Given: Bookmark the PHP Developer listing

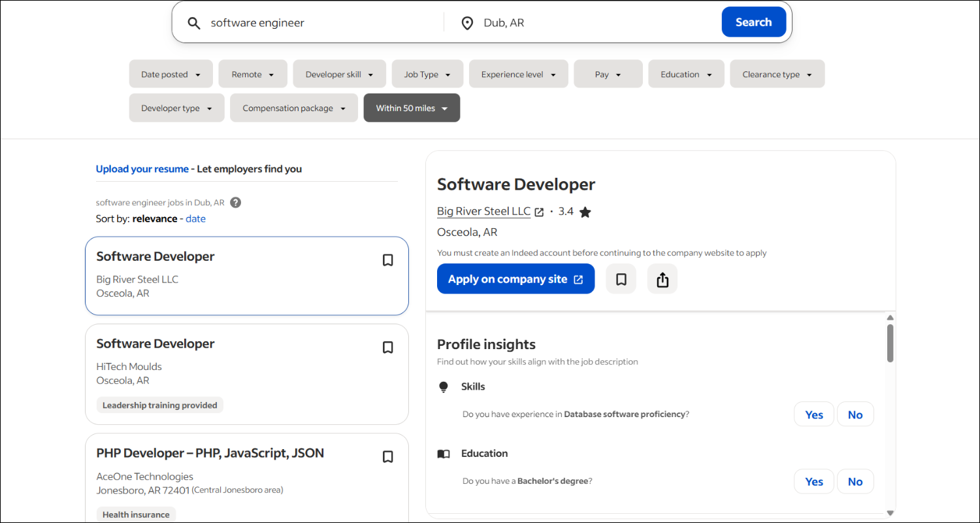Looking at the screenshot, I should [387, 456].
